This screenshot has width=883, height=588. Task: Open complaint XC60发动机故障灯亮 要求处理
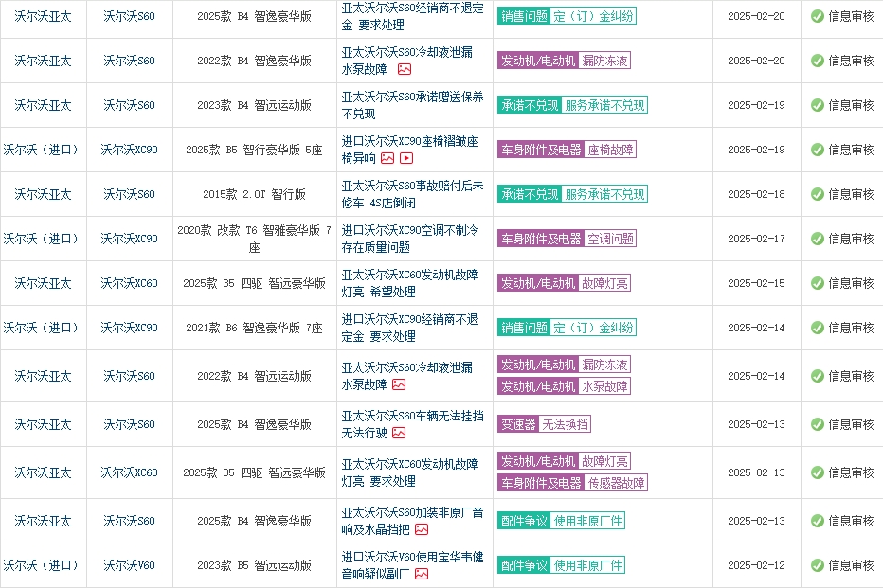[409, 472]
